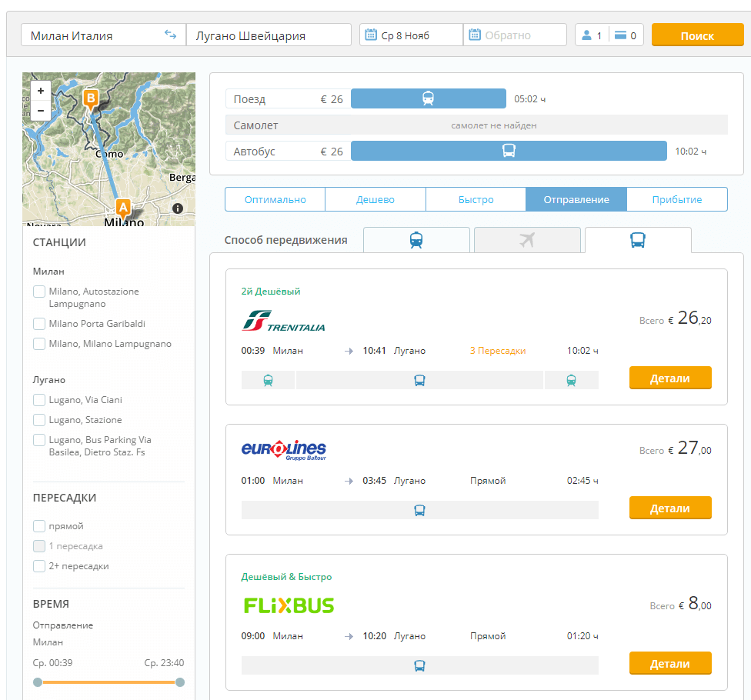
Task: Click the passenger count person icon
Action: [x=586, y=35]
